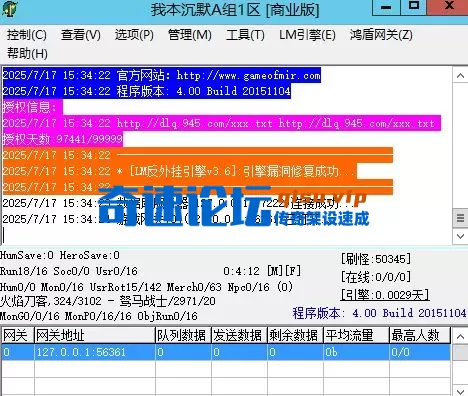
Task: Click the Hum0/0 Mon0/16 status line
Action: 147,287
